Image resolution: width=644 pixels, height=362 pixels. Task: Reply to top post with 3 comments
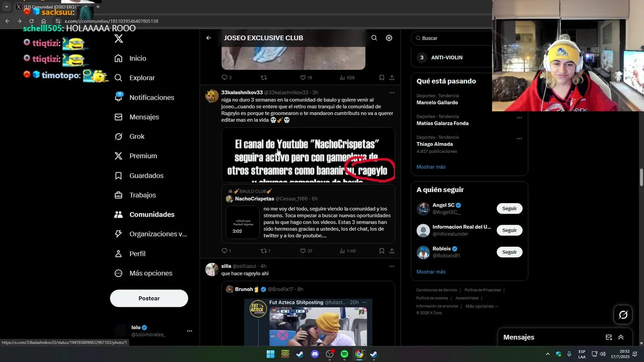[224, 77]
